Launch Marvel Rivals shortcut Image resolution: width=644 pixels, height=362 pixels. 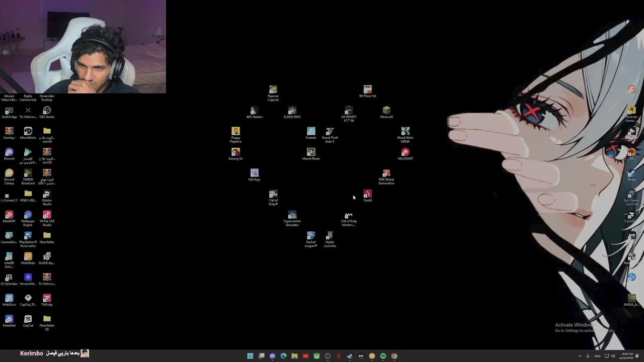tap(311, 154)
